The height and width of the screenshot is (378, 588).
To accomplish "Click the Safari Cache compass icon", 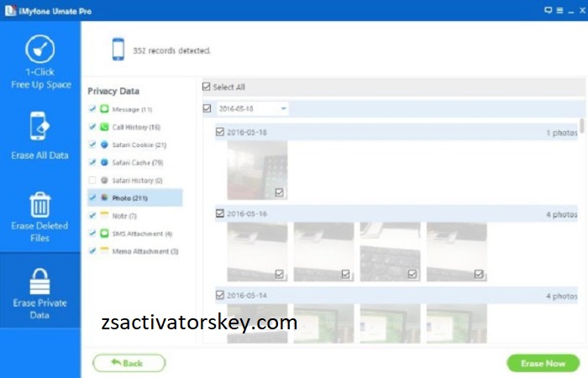I will click(104, 162).
